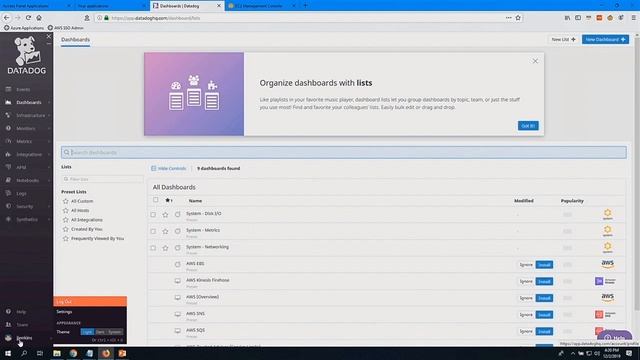This screenshot has width=640, height=360.
Task: Open Integrations sidebar section
Action: [29, 154]
